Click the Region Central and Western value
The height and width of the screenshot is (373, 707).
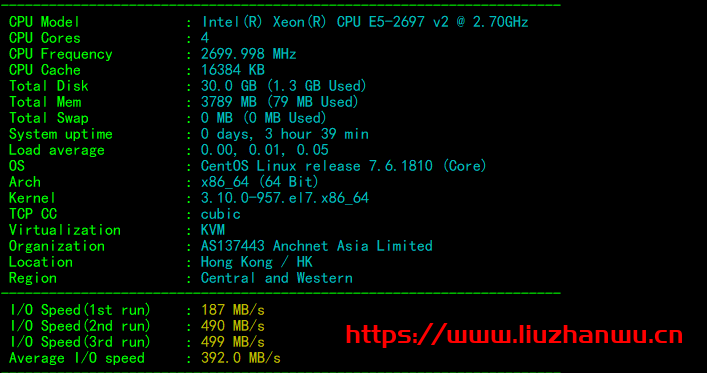[x=276, y=278]
